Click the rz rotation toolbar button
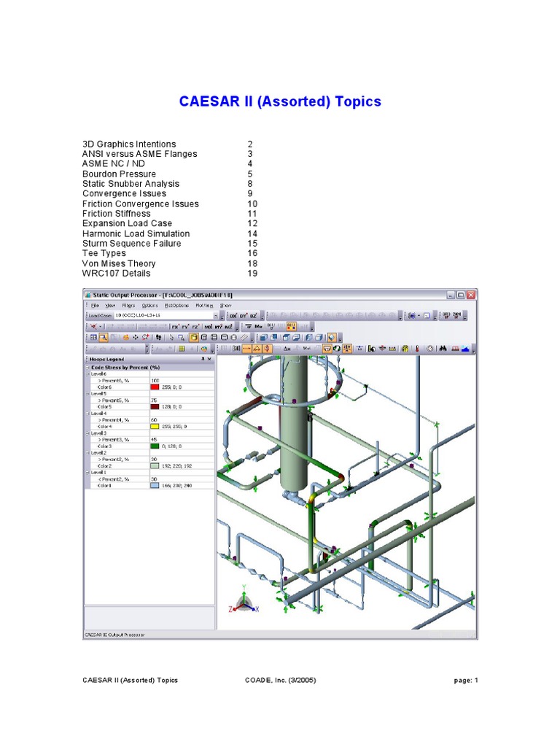Image resolution: width=560 pixels, height=747 pixels. coord(195,326)
